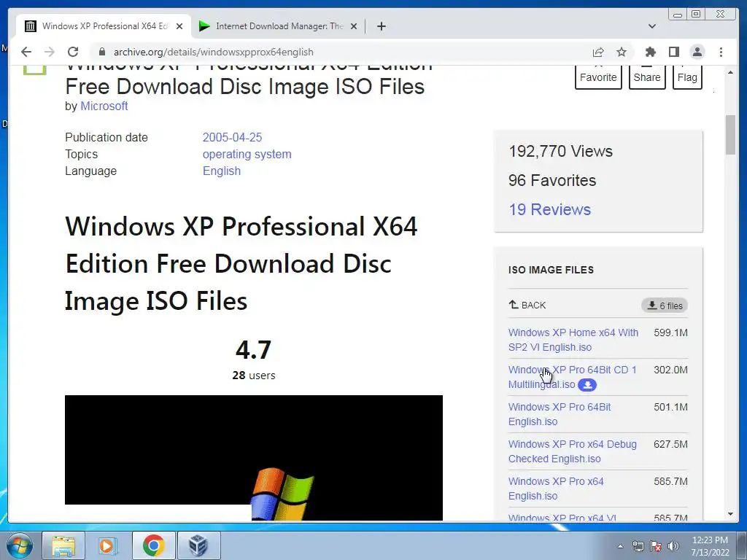Click the Favorite button
This screenshot has height=560, width=747.
(598, 76)
